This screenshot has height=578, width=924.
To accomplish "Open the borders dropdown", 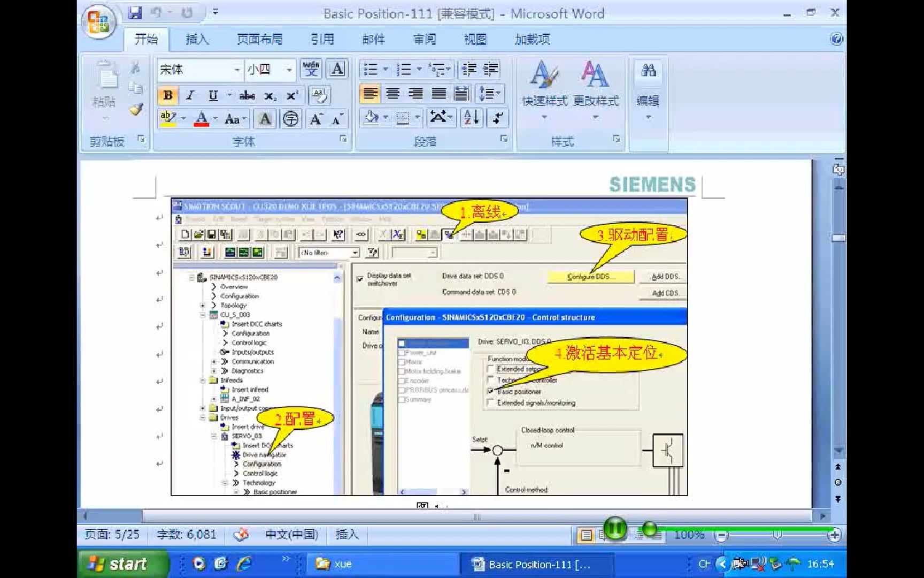I will (x=418, y=117).
